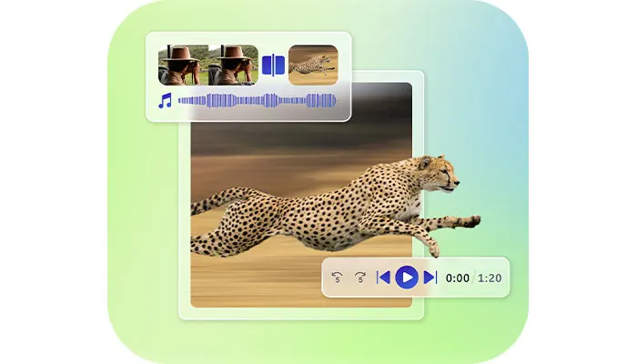The image size is (637, 364).
Task: Click the purple audio waveform track
Action: click(257, 101)
